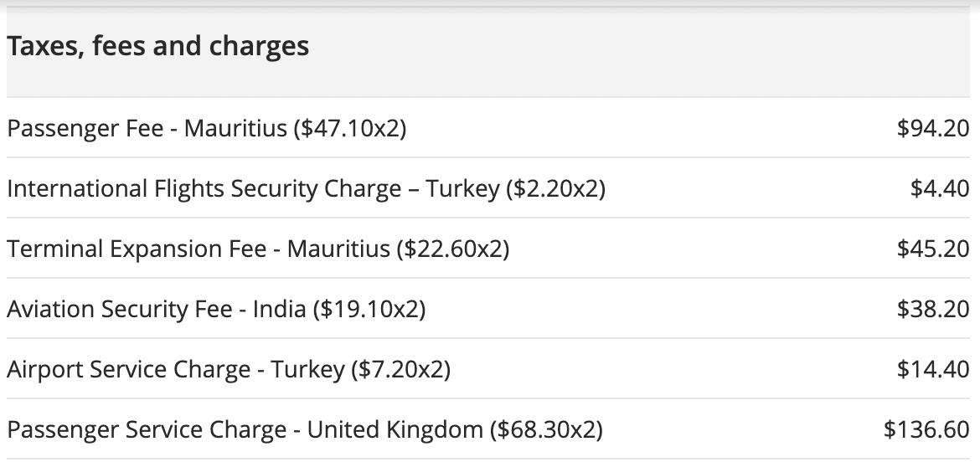The width and height of the screenshot is (980, 462).
Task: Click the "Taxes, fees and charges" heading
Action: pos(158,47)
